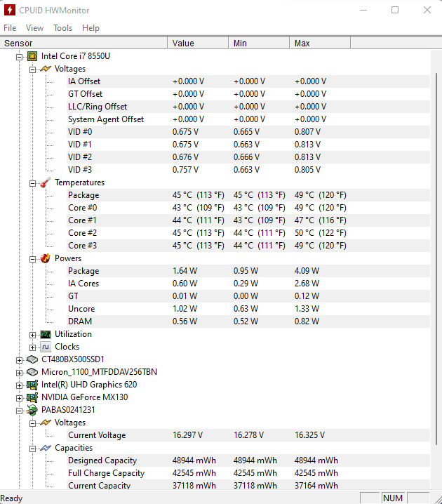Click the CPUID HWMonitor lightning app icon
Viewport: 442px width, 504px height.
pos(10,10)
